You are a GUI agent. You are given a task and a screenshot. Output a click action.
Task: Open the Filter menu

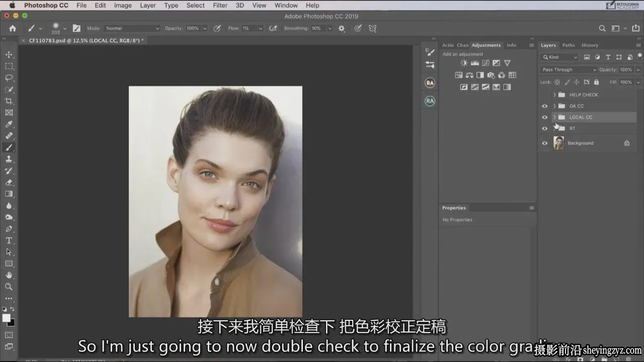(x=220, y=6)
